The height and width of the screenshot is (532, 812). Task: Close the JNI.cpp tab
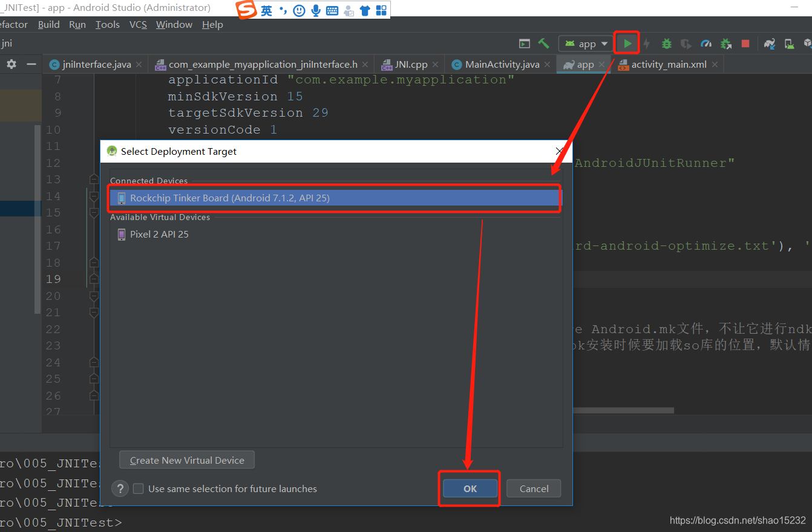point(436,65)
